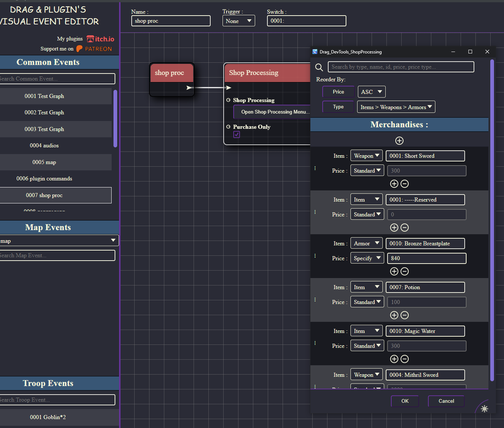Select common event 0004 audios

[56, 145]
